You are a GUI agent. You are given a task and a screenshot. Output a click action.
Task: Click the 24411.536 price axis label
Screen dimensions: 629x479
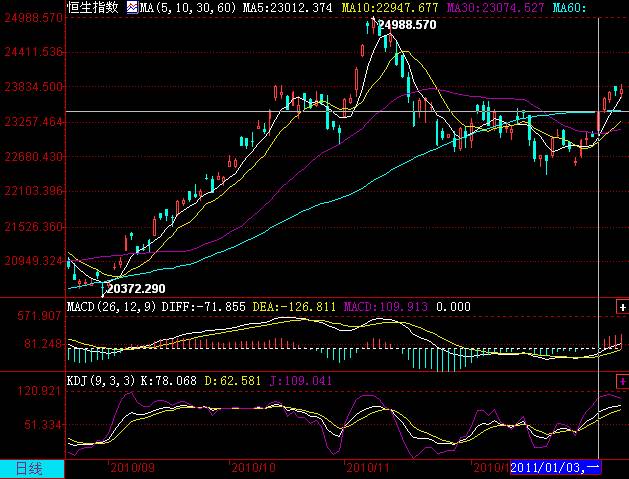[34, 52]
